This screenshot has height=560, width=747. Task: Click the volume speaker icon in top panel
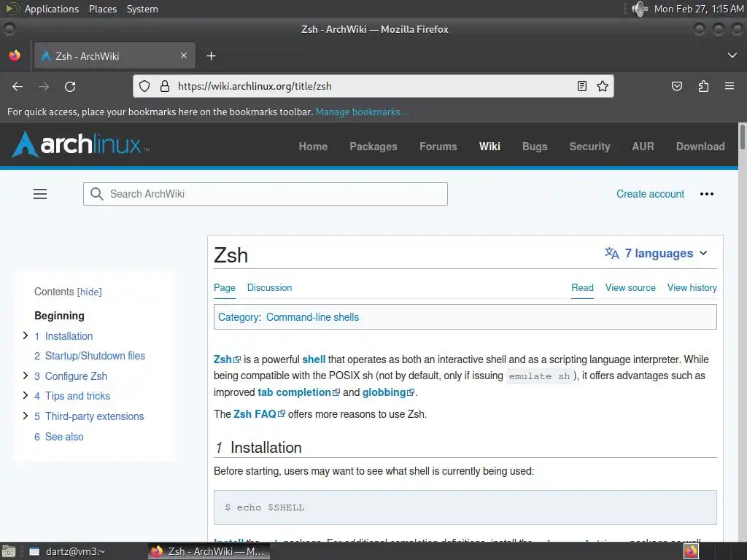pyautogui.click(x=639, y=9)
